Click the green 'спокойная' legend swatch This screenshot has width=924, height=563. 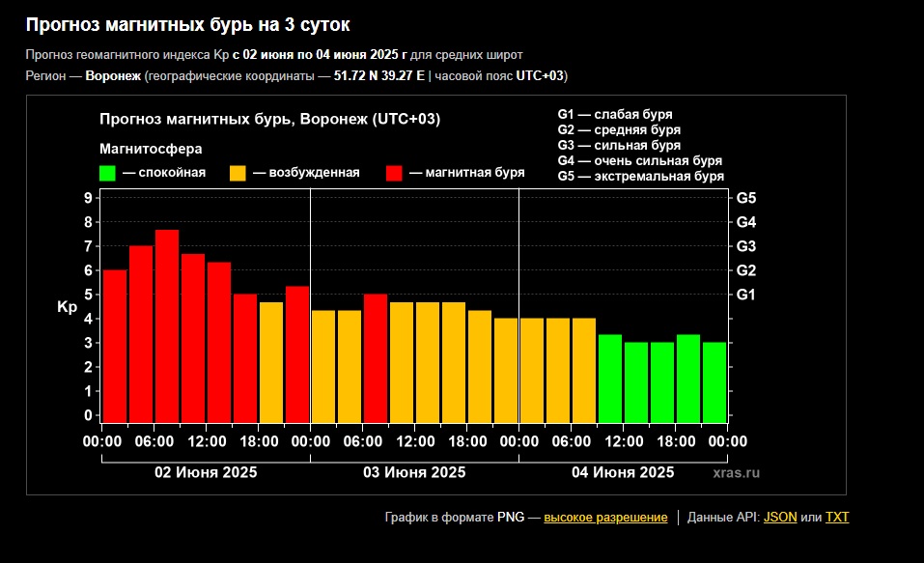click(x=107, y=173)
